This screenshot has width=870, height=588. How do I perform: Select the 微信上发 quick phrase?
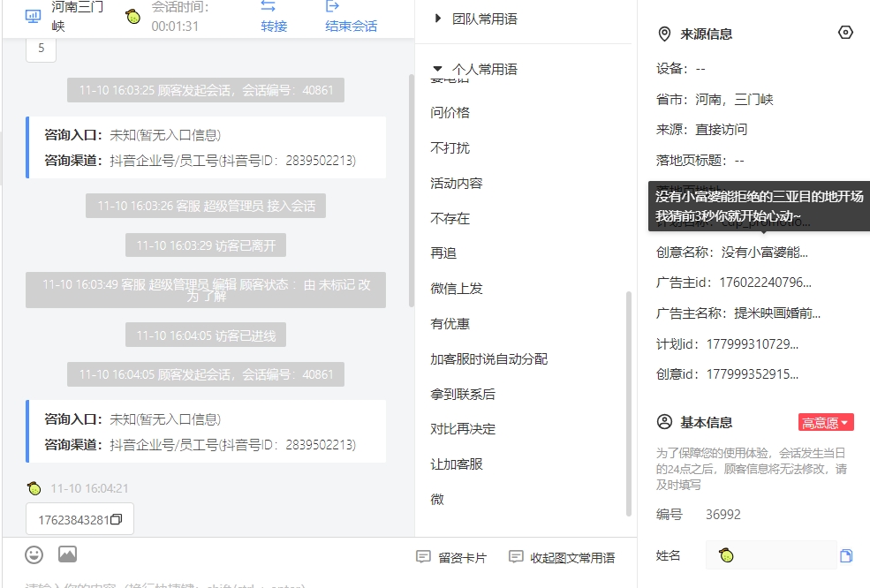457,289
